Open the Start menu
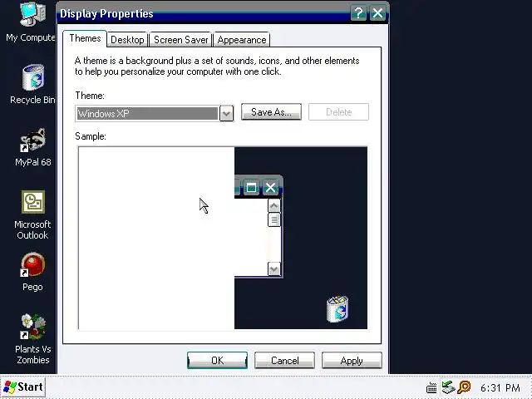 [x=23, y=387]
